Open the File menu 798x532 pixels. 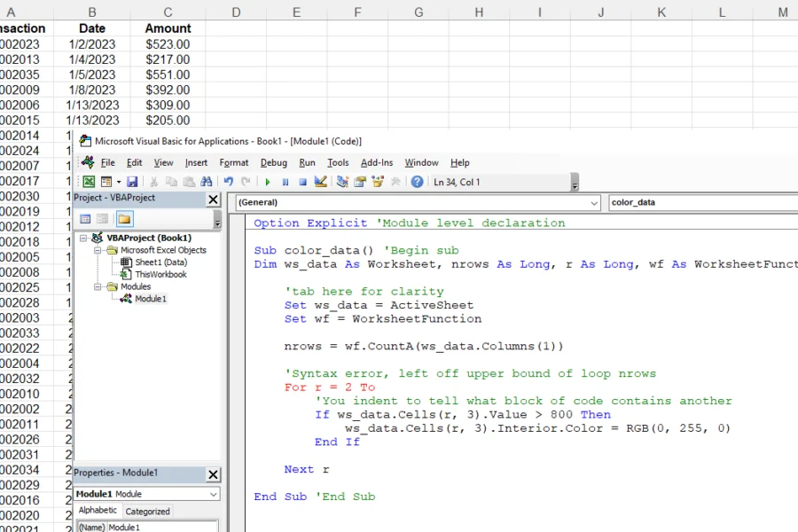[107, 162]
